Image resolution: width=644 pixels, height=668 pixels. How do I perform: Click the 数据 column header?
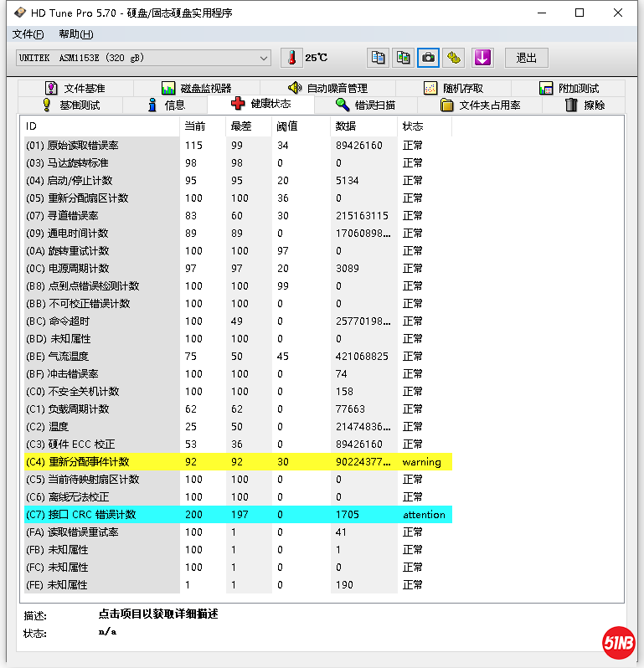346,126
